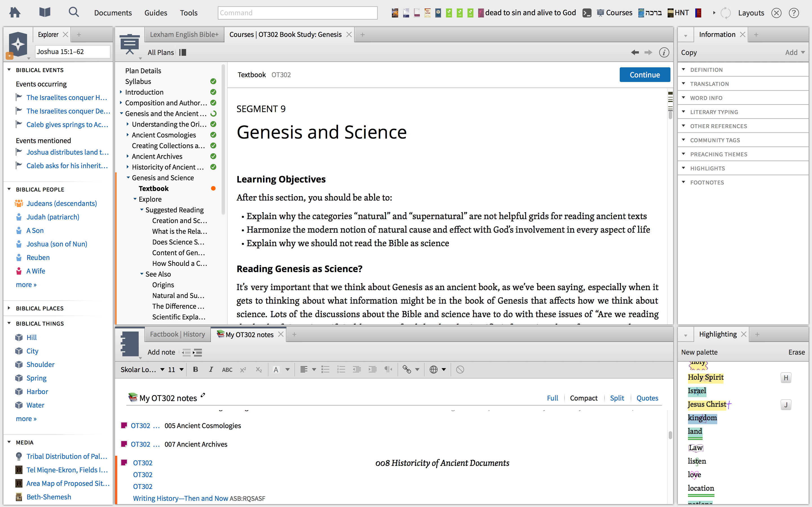Click the course info icon
The width and height of the screenshot is (812, 507).
(664, 52)
